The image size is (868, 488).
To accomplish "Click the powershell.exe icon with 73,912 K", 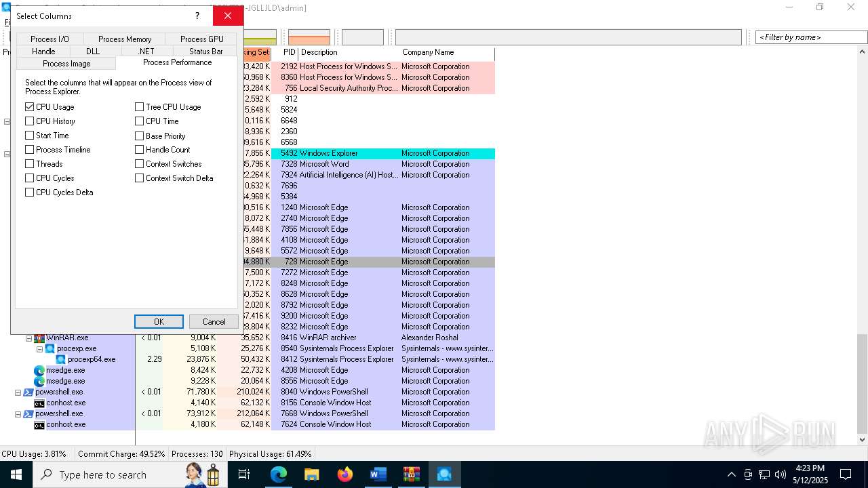I will pos(28,413).
